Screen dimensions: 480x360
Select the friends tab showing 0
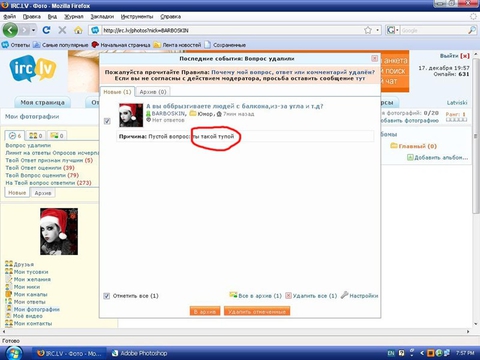(x=36, y=135)
